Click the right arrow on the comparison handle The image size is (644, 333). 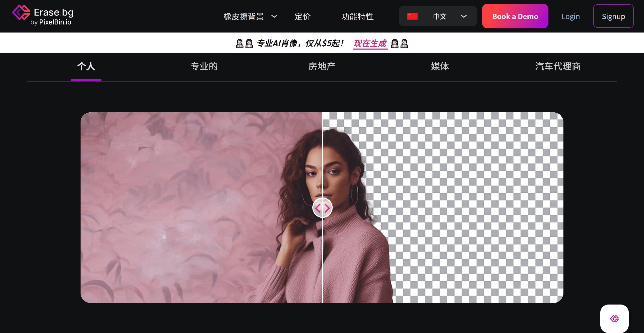pyautogui.click(x=327, y=208)
